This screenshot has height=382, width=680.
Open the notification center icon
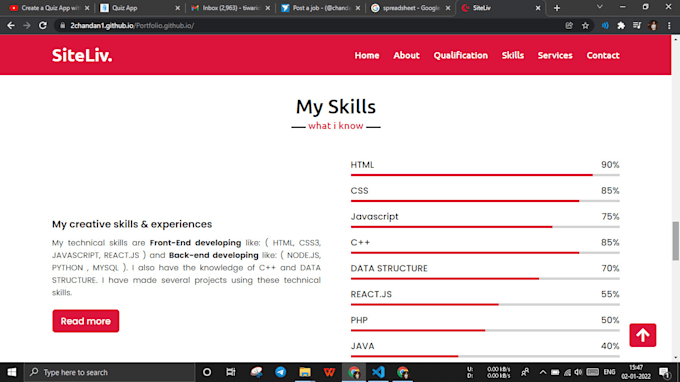(x=664, y=372)
